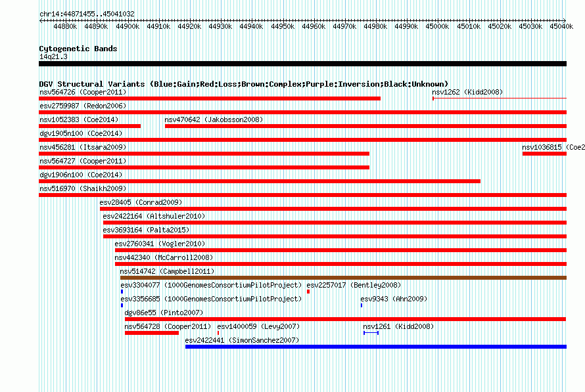This screenshot has width=585, height=392.
Task: Click the 44970k ruler position
Action: (344, 26)
